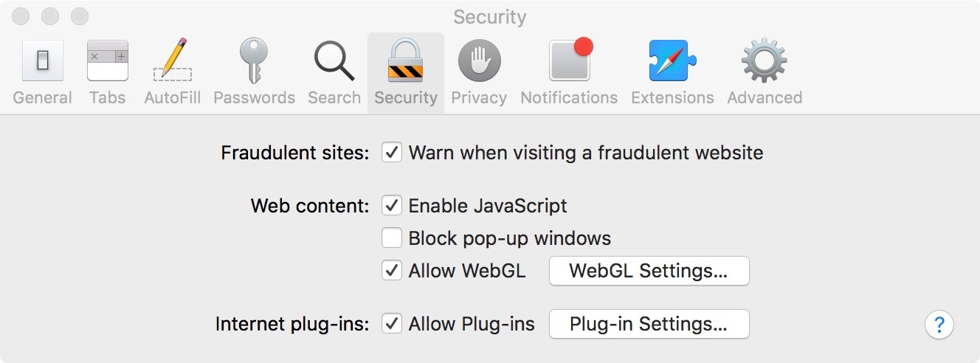The width and height of the screenshot is (980, 363).
Task: Switch to the Privacy tab label
Action: point(479,98)
